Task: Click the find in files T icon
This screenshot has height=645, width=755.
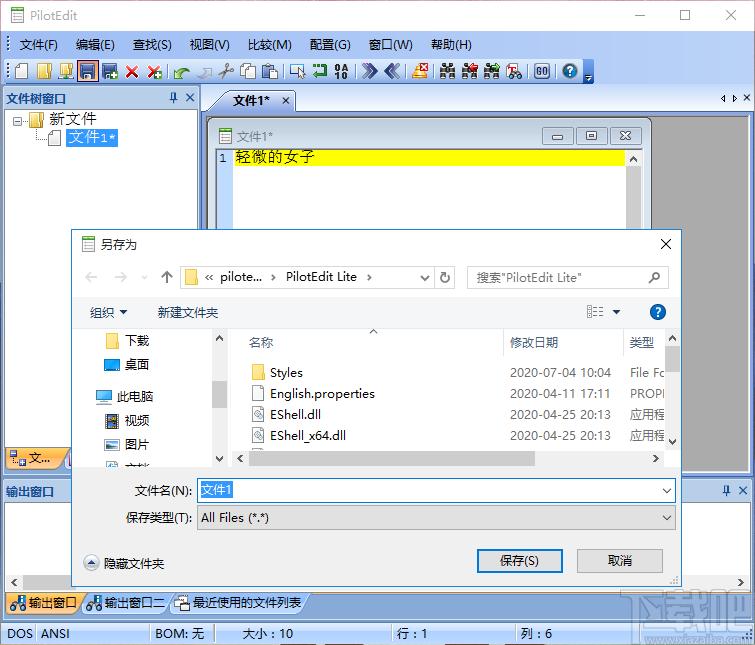Action: (x=514, y=71)
